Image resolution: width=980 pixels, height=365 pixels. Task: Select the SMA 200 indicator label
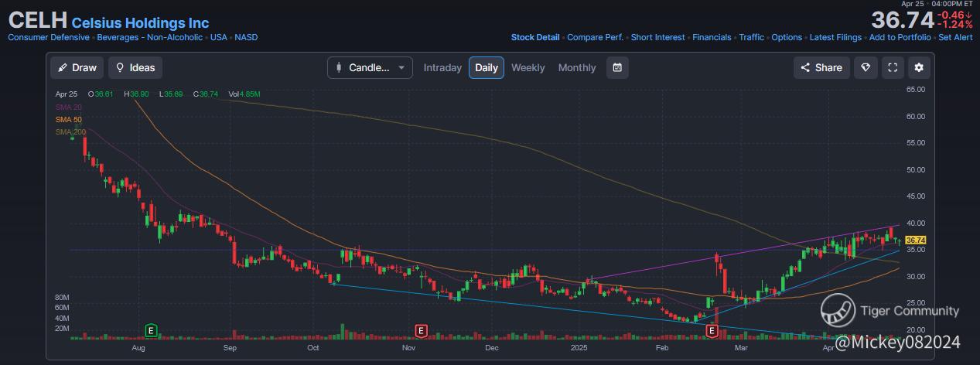[x=70, y=132]
